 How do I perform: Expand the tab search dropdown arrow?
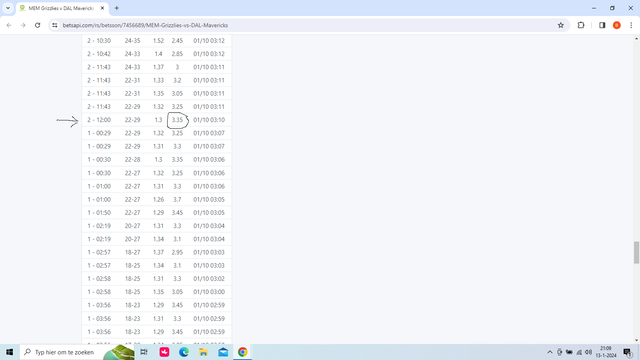coord(8,8)
